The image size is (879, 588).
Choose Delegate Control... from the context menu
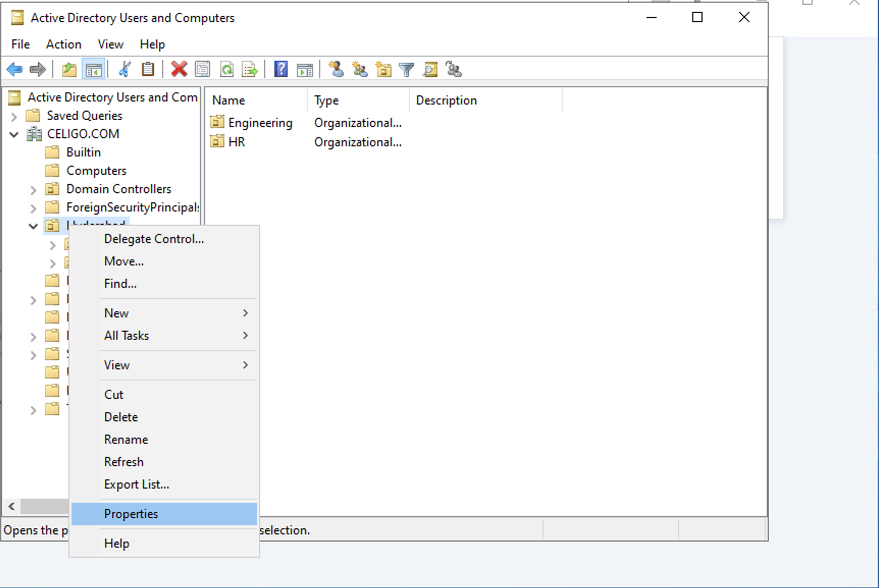(164, 239)
